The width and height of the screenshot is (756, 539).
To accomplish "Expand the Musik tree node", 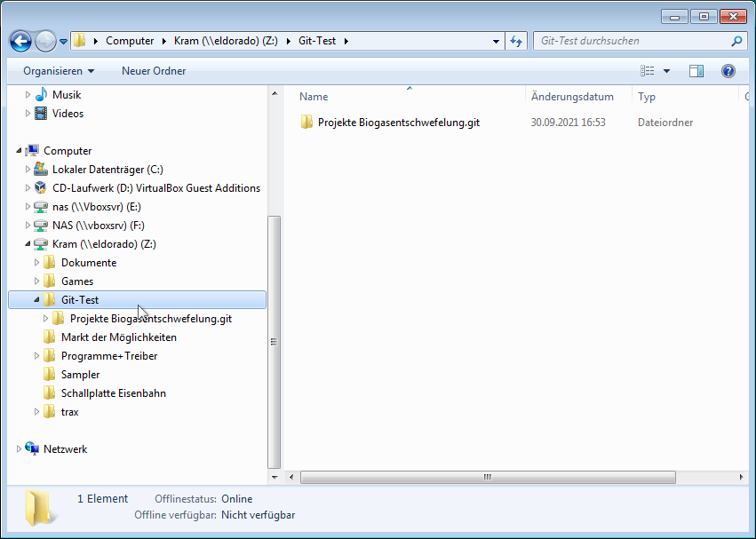I will tap(28, 94).
